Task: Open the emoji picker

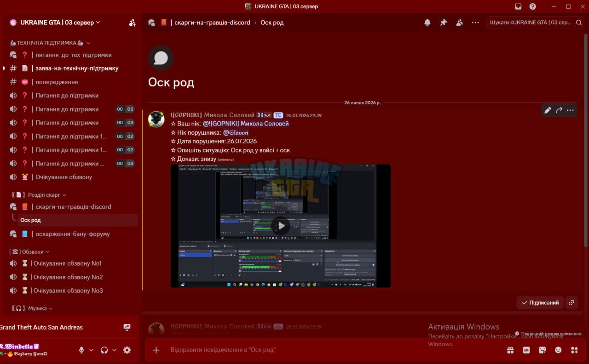Action: 558,350
